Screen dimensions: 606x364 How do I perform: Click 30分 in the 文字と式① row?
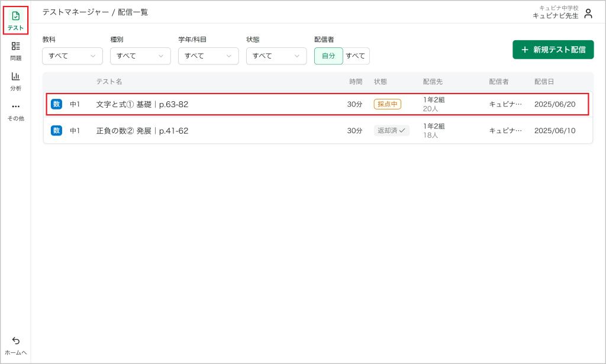tap(354, 104)
